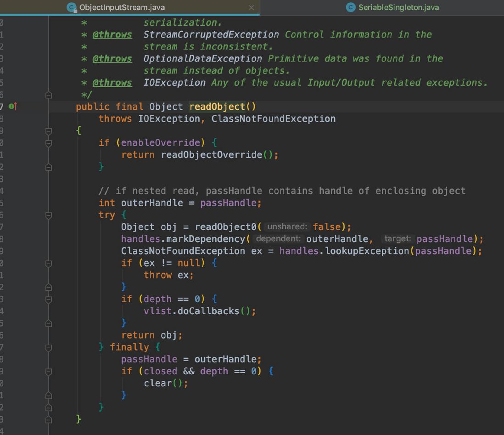Select the ObjectInputStream.java tab
Screen dimensions: 504x435
point(116,7)
